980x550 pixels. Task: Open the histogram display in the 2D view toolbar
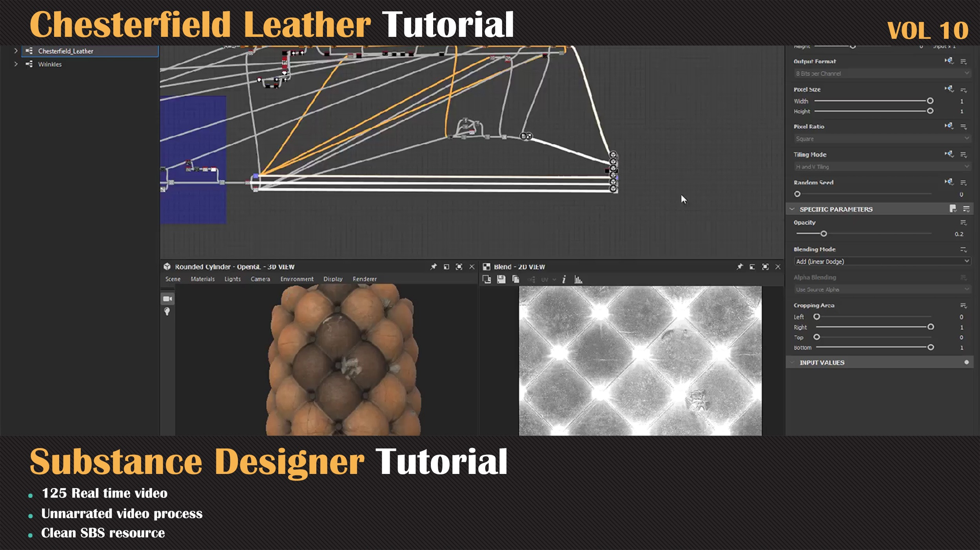pos(579,280)
